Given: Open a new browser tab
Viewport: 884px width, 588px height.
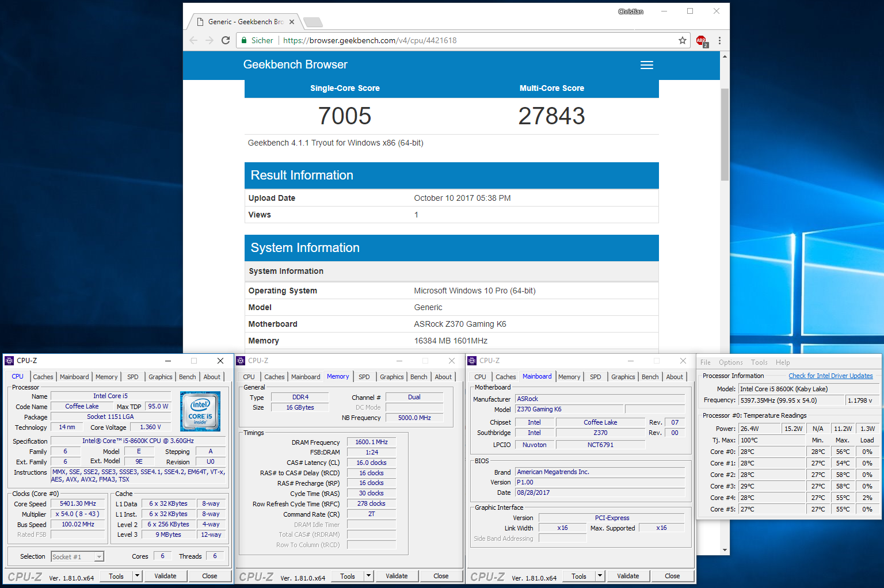Looking at the screenshot, I should pyautogui.click(x=313, y=22).
